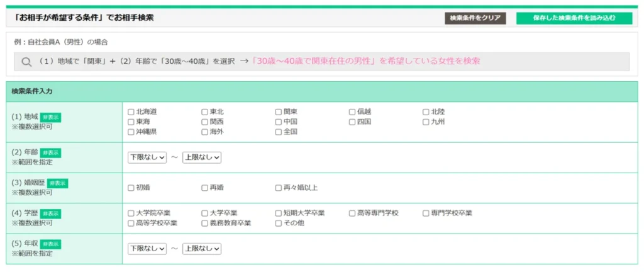Hide the (3) 婚姻歴 row with 非表示
Viewport: 644px width, 272px height.
click(x=57, y=183)
